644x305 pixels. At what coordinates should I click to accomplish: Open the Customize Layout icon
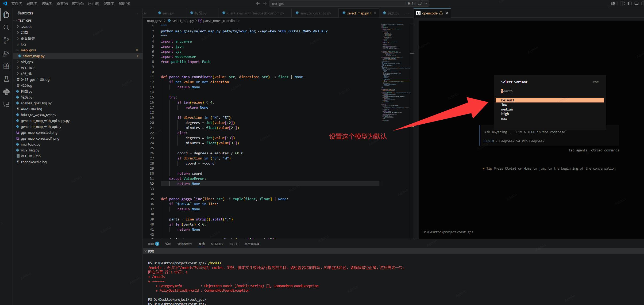click(x=623, y=3)
